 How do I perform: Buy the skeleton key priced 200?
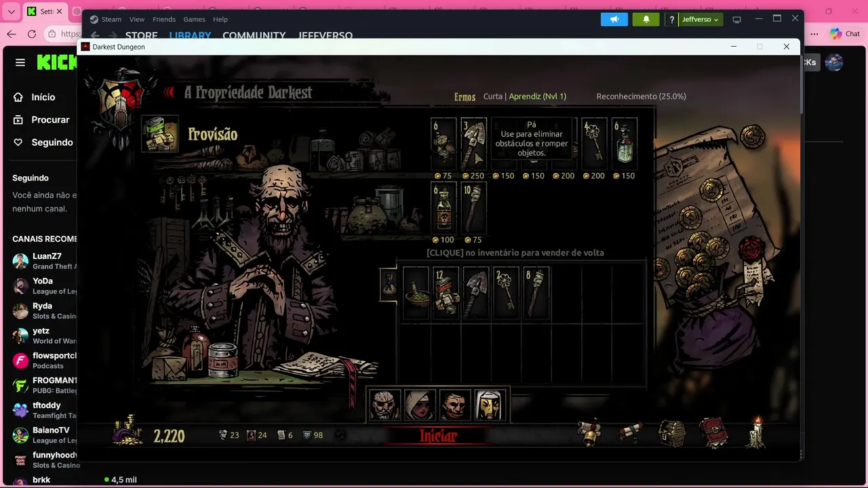point(594,143)
